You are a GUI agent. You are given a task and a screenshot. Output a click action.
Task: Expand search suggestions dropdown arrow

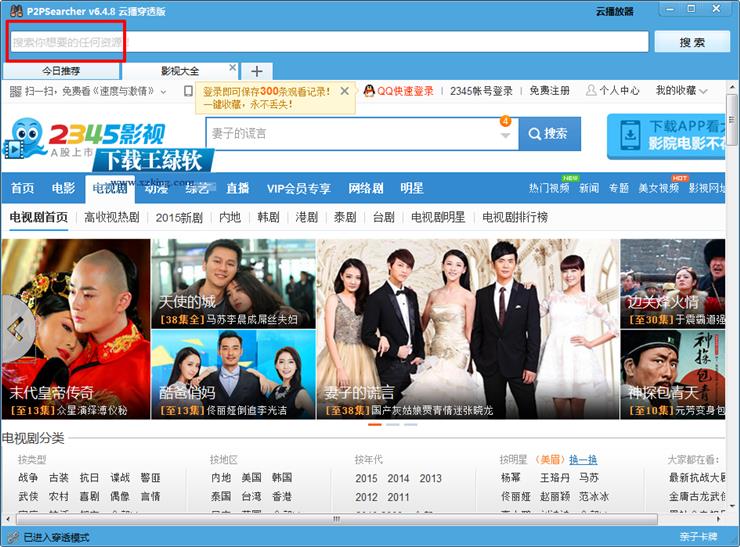click(x=505, y=135)
